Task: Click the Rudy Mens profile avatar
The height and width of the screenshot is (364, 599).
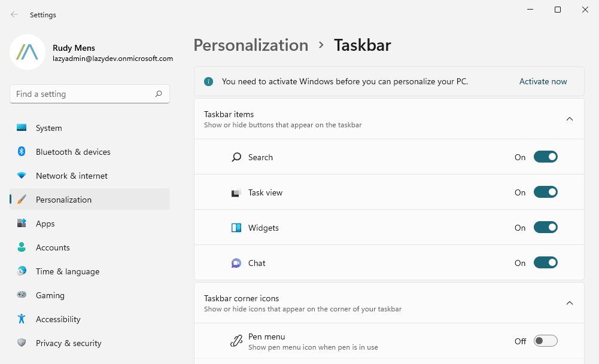Action: coord(28,52)
